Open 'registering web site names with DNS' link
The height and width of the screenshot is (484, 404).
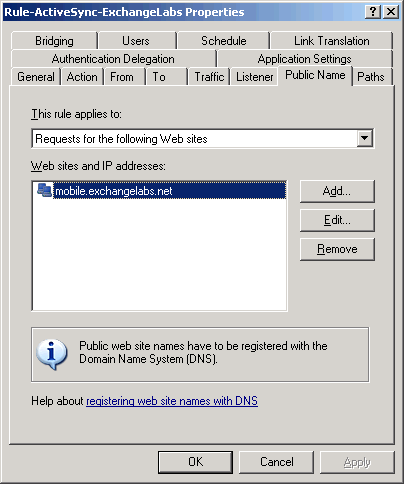tap(172, 401)
